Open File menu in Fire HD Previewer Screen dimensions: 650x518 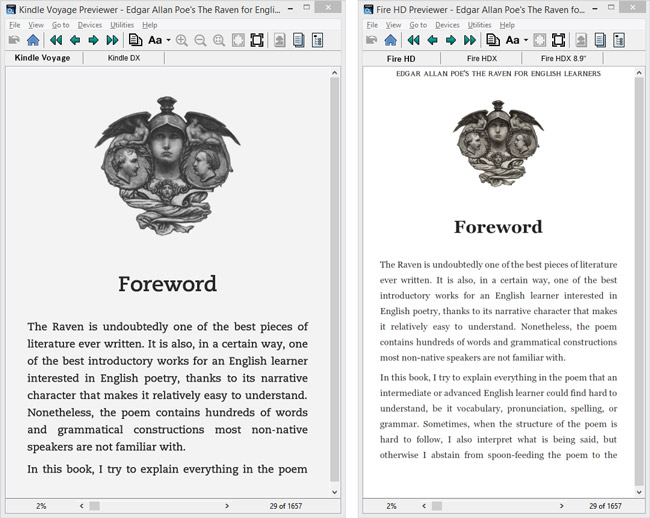[x=372, y=25]
